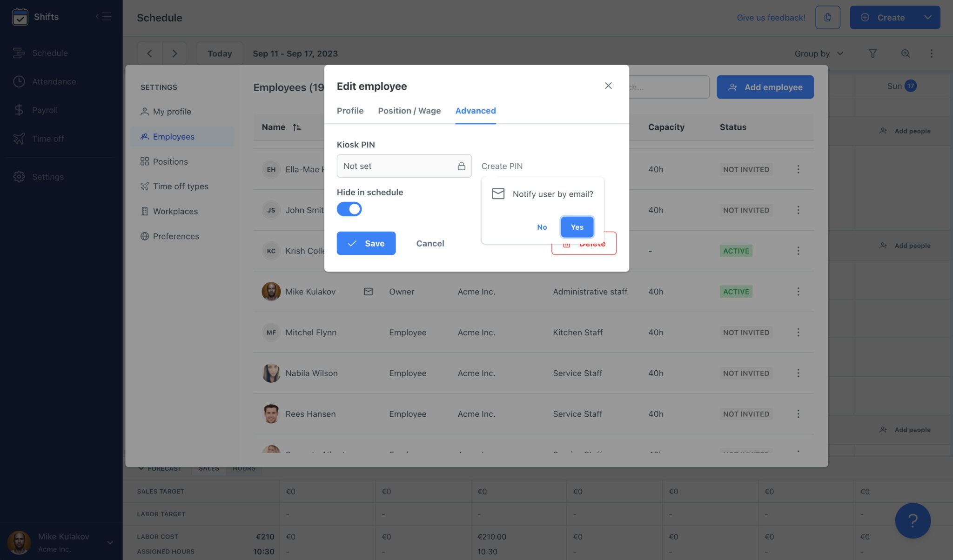The image size is (953, 560).
Task: Confirm email notification by clicking Yes
Action: [577, 227]
